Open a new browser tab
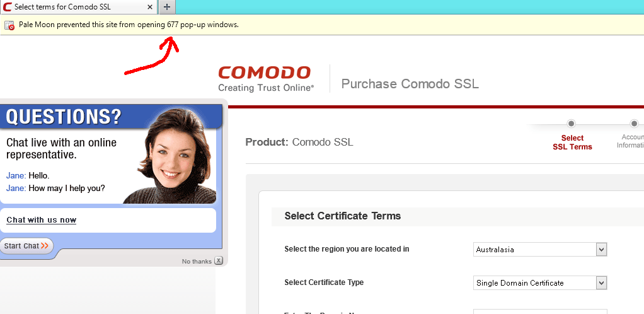 click(167, 7)
